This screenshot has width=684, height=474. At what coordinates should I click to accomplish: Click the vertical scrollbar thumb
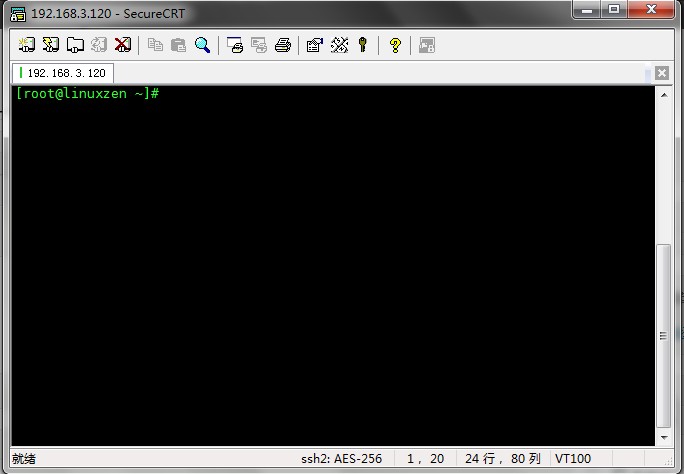click(x=663, y=336)
